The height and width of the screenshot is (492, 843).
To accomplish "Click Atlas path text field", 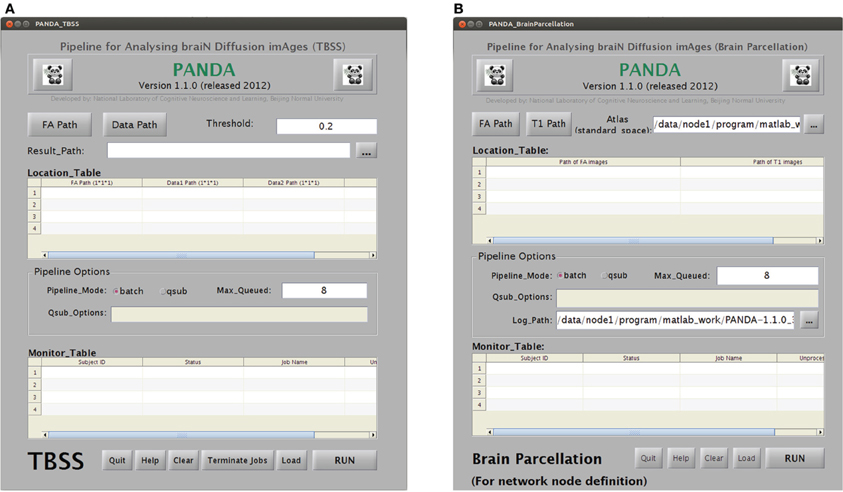I will pyautogui.click(x=727, y=124).
